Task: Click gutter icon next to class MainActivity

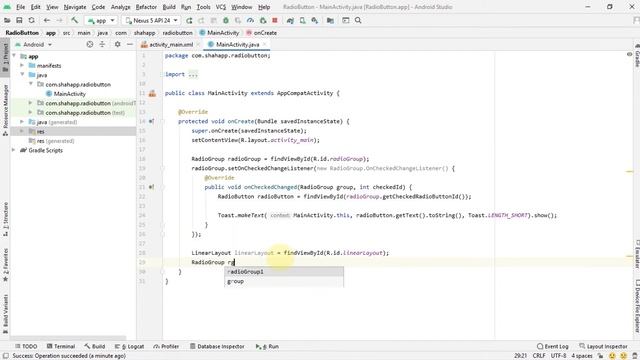Action: click(152, 93)
